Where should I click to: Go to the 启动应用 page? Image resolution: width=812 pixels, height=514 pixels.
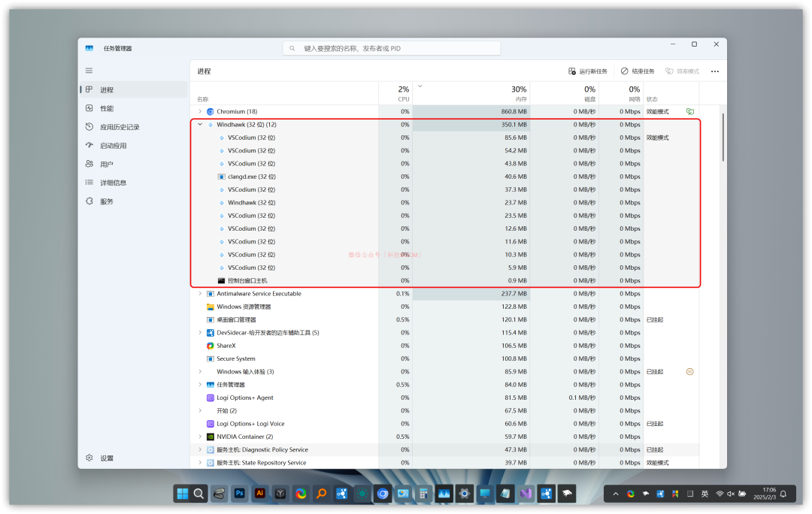click(134, 146)
